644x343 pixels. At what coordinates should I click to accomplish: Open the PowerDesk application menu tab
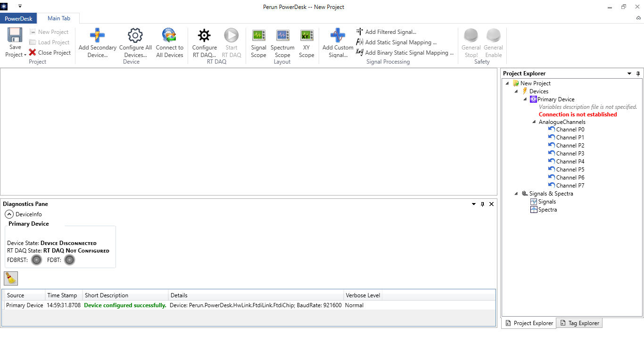coord(18,18)
